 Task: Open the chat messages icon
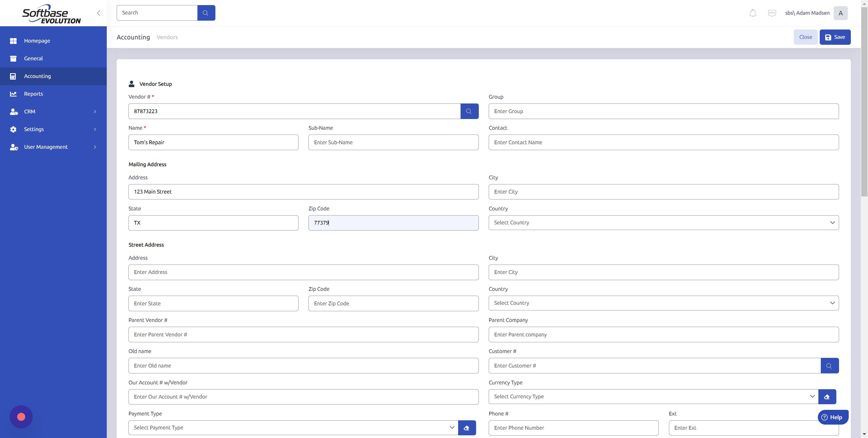[772, 13]
